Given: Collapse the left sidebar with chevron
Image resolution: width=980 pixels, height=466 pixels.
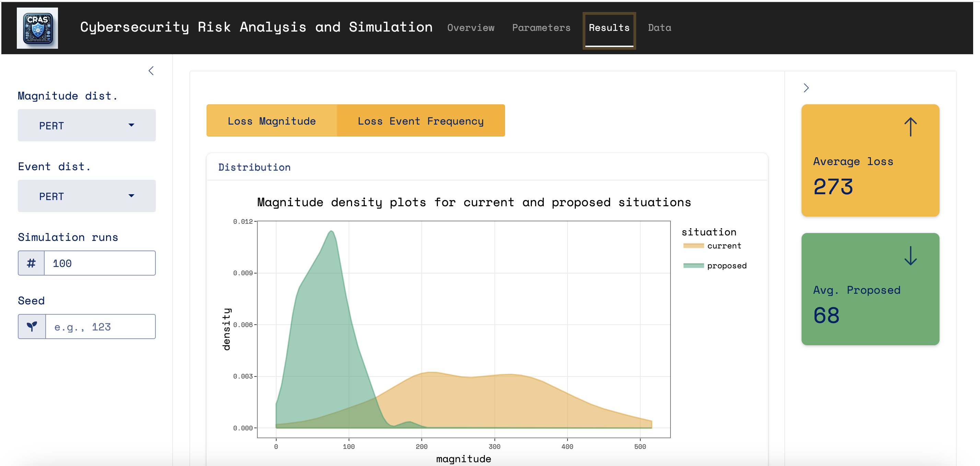Looking at the screenshot, I should click(x=151, y=71).
